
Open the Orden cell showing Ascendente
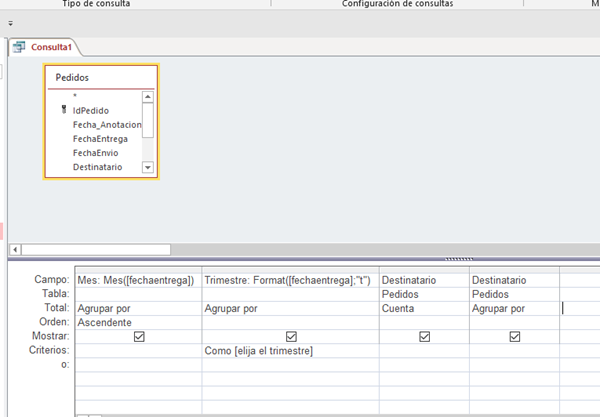[139, 323]
